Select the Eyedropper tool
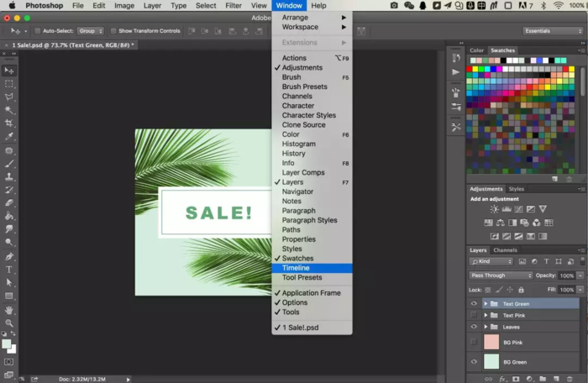Viewport: 588px width, 383px height. (9, 136)
